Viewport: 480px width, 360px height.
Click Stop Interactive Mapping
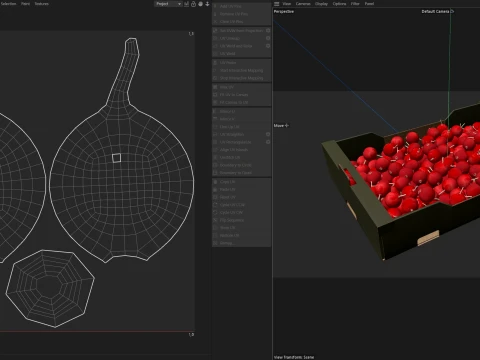(241, 78)
